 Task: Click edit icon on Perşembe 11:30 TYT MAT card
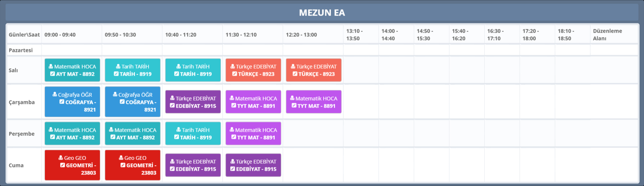[234, 137]
